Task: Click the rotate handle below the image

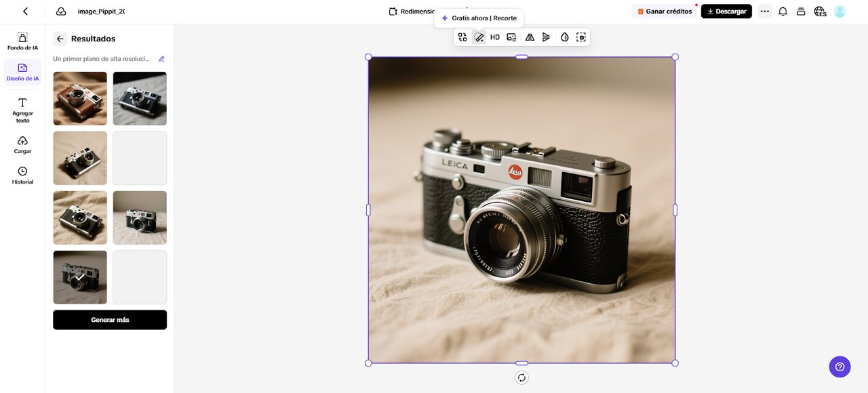Action: (x=521, y=378)
